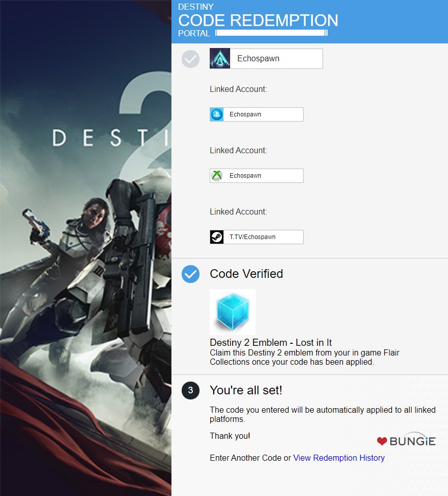Select the T.TV/Echospawn Steam account

(x=257, y=237)
